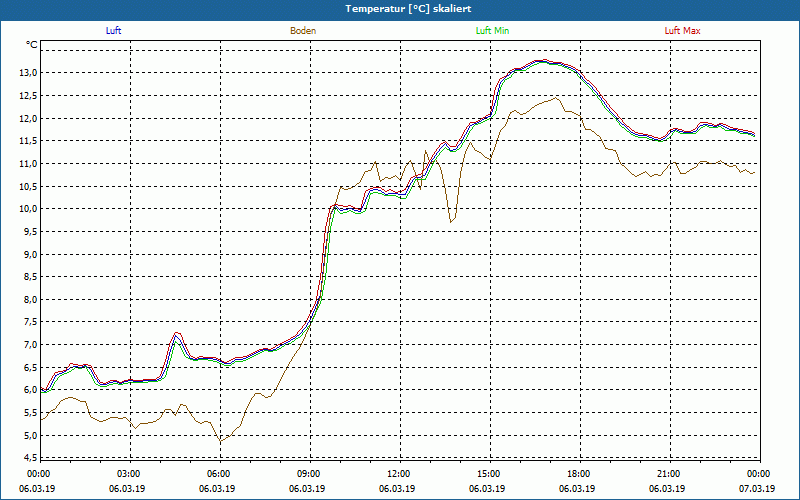The image size is (800, 500).
Task: Click the 12,0 y-axis value
Action: [x=29, y=118]
